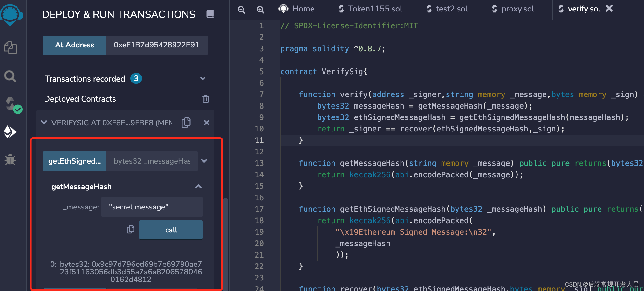Click the getMessageHash function label

tap(81, 187)
